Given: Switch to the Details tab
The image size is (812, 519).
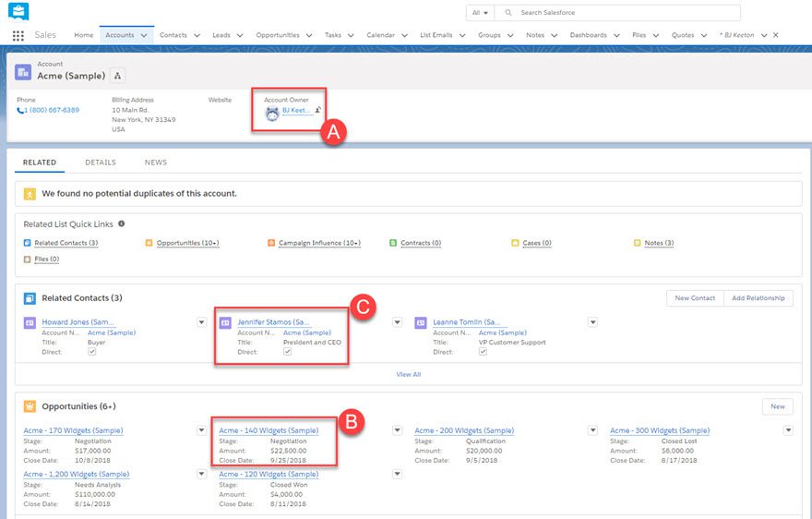Looking at the screenshot, I should pyautogui.click(x=101, y=163).
